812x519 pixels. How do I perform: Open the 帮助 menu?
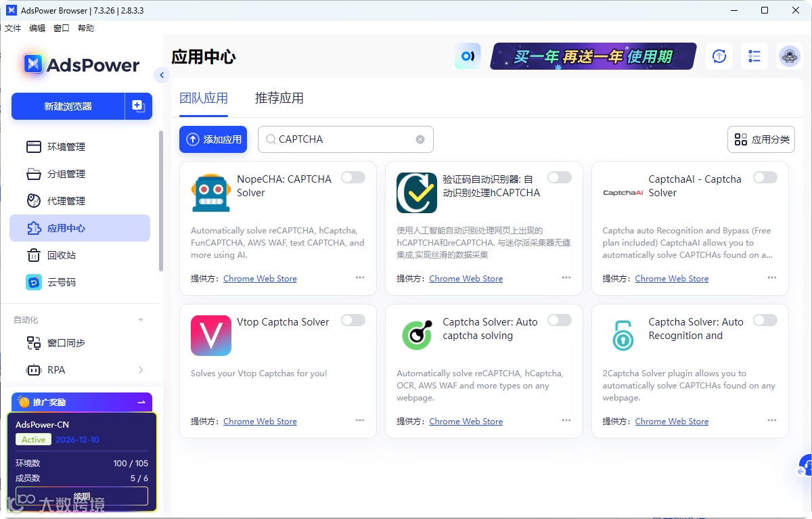point(86,28)
